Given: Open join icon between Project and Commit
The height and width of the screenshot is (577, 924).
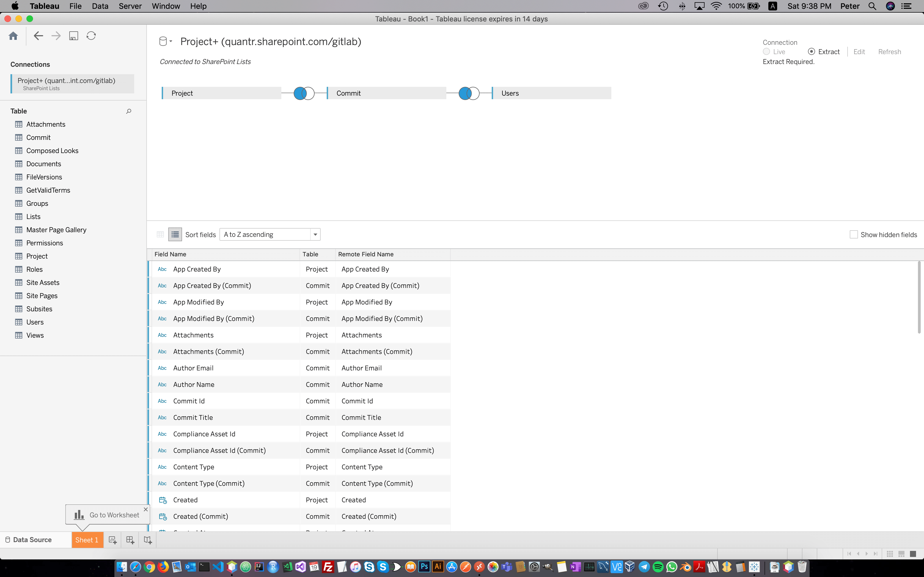Looking at the screenshot, I should [x=304, y=93].
